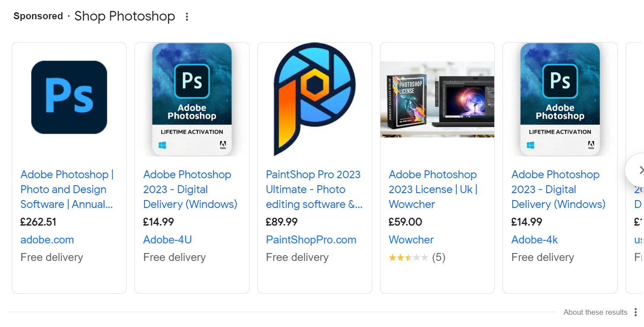
Task: Open Adobe-4U Photoshop 2023 Digital Delivery title
Action: coord(190,189)
